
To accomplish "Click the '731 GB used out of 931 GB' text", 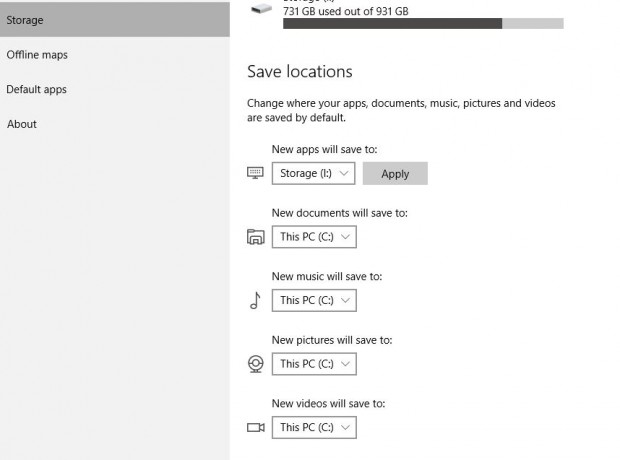I will point(346,11).
